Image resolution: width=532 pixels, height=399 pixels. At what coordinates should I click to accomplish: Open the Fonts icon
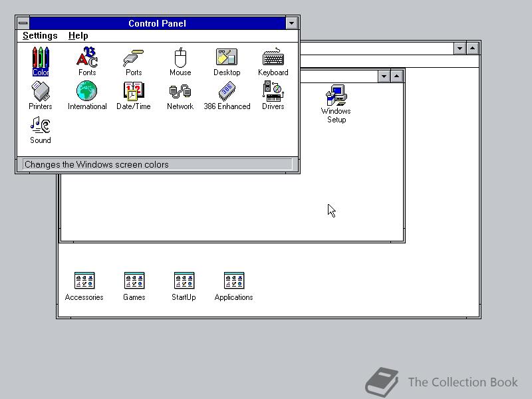click(x=87, y=61)
